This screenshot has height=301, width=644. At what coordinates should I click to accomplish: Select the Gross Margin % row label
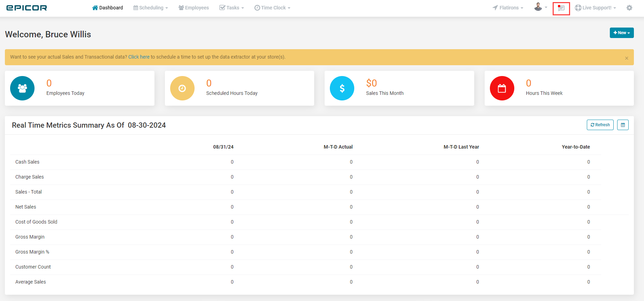32,252
